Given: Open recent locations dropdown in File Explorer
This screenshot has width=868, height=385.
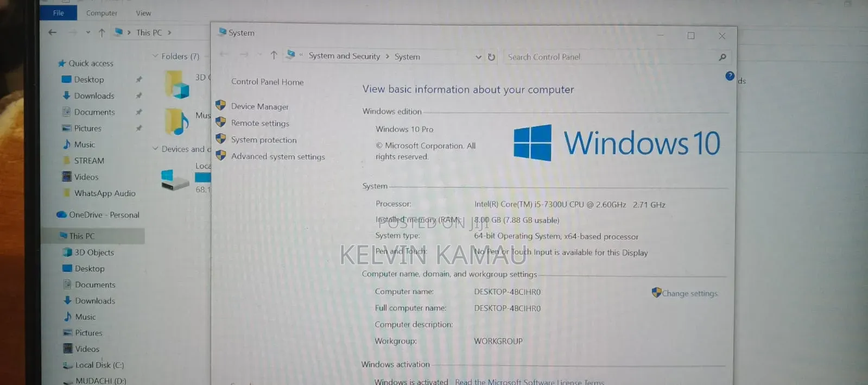Looking at the screenshot, I should click(x=88, y=33).
